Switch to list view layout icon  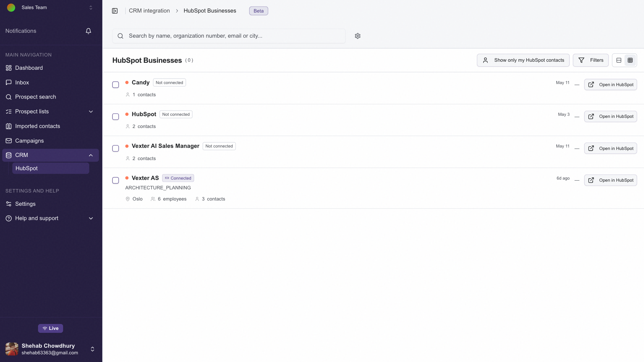(619, 60)
